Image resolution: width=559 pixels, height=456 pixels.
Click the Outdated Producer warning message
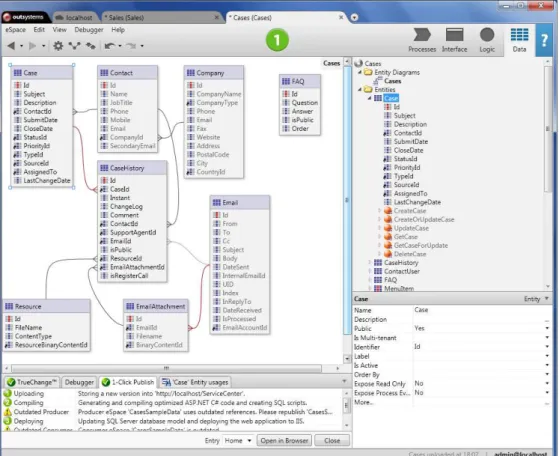pos(205,412)
